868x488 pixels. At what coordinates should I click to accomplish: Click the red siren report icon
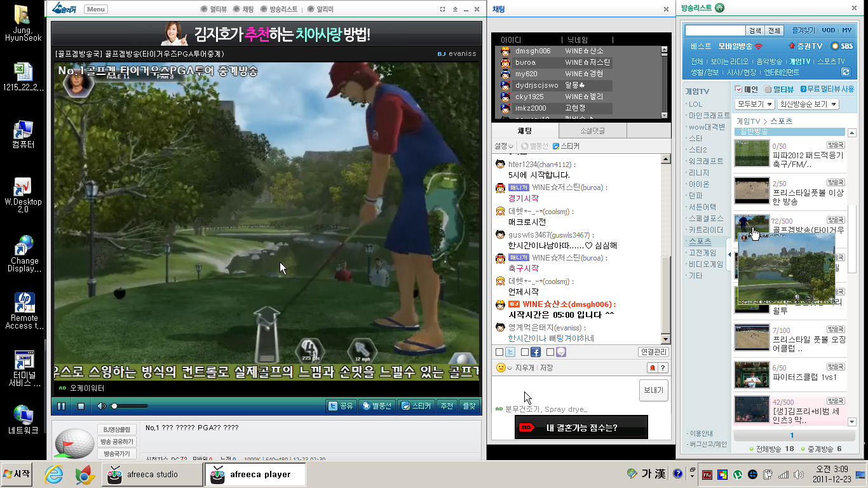pos(652,368)
